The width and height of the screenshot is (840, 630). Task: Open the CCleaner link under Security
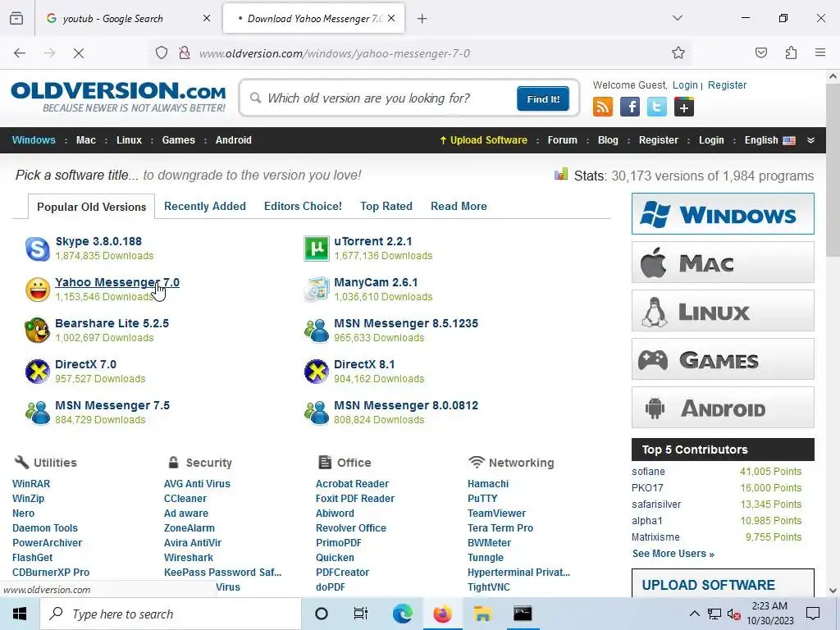pos(185,499)
